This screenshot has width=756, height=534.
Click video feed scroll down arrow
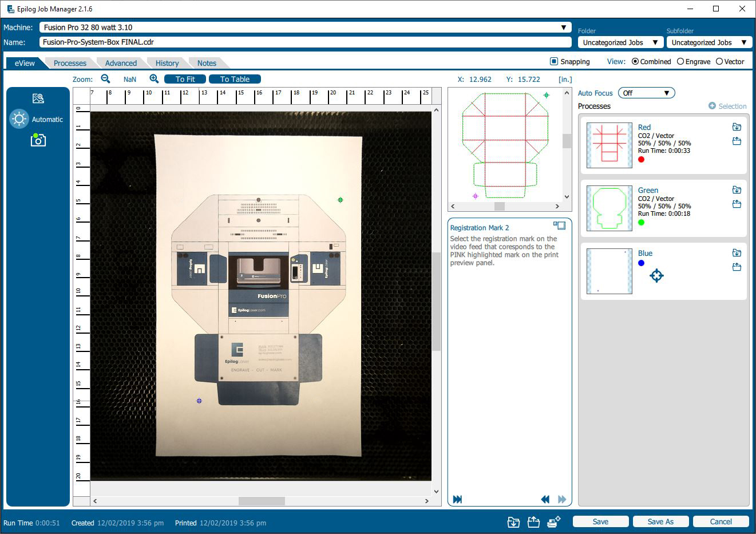[x=437, y=491]
